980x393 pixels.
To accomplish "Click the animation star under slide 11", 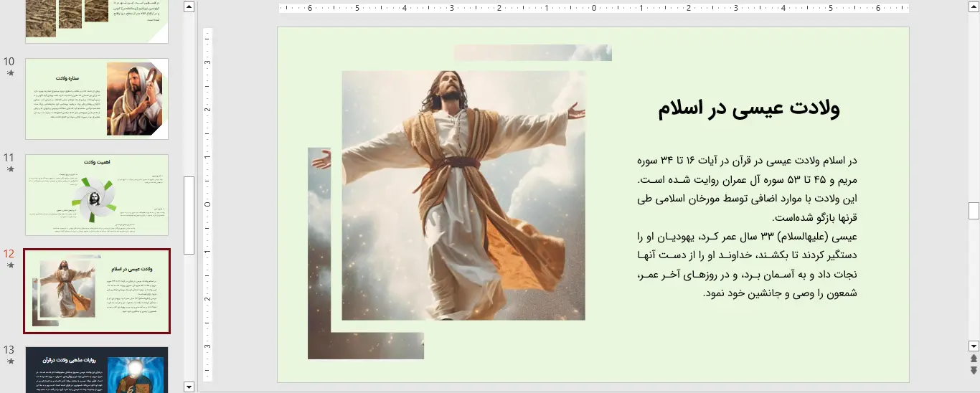I will click(x=10, y=169).
